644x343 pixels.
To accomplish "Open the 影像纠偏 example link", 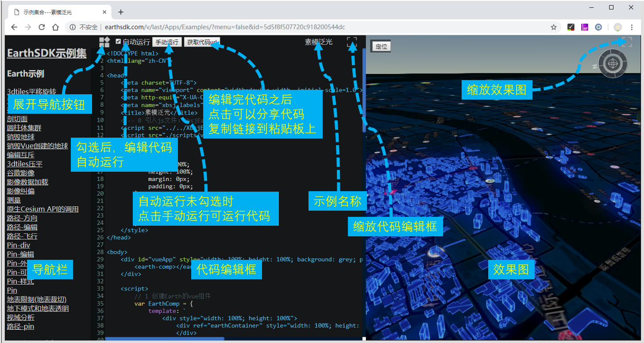I will click(21, 191).
